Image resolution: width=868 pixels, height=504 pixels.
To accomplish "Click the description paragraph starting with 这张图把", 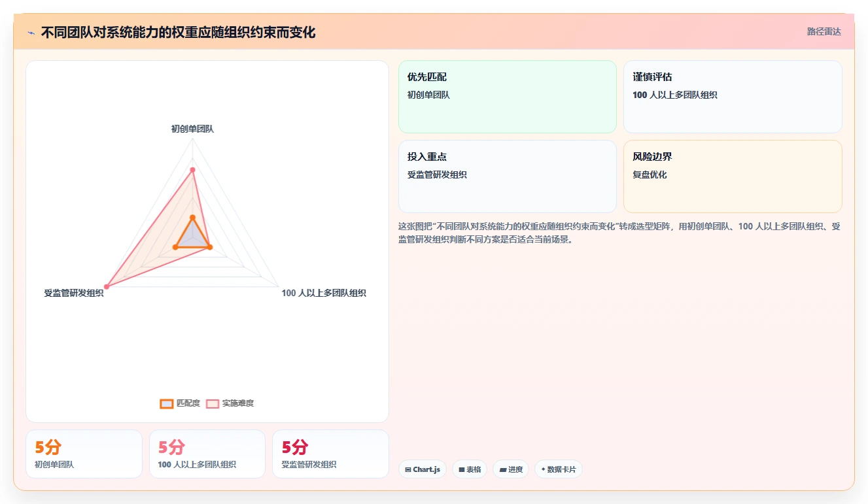I will [619, 233].
